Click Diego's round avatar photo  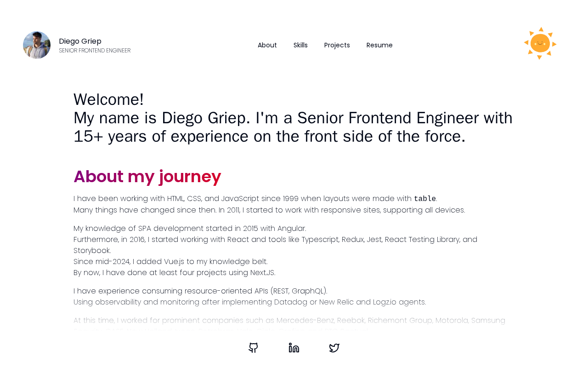tap(37, 45)
